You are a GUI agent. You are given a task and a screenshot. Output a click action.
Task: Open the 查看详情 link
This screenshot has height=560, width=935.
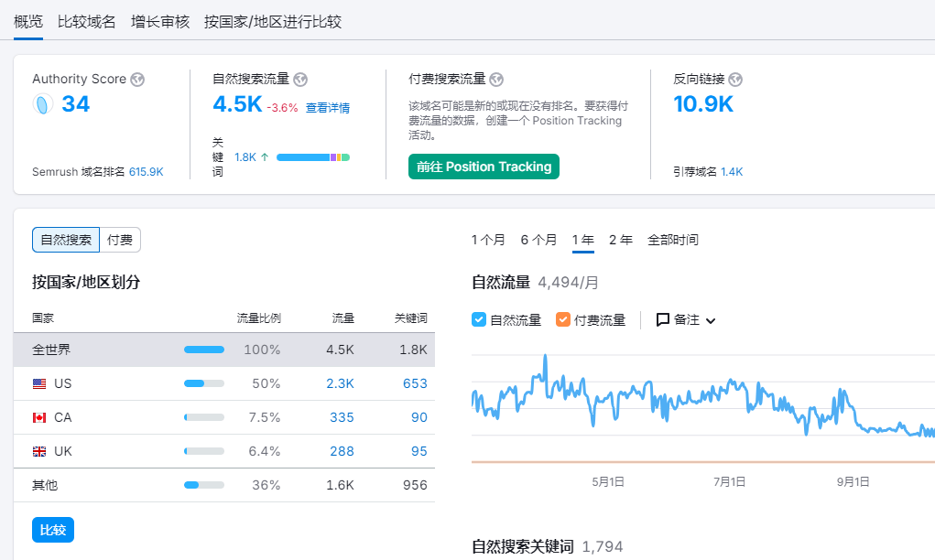327,108
